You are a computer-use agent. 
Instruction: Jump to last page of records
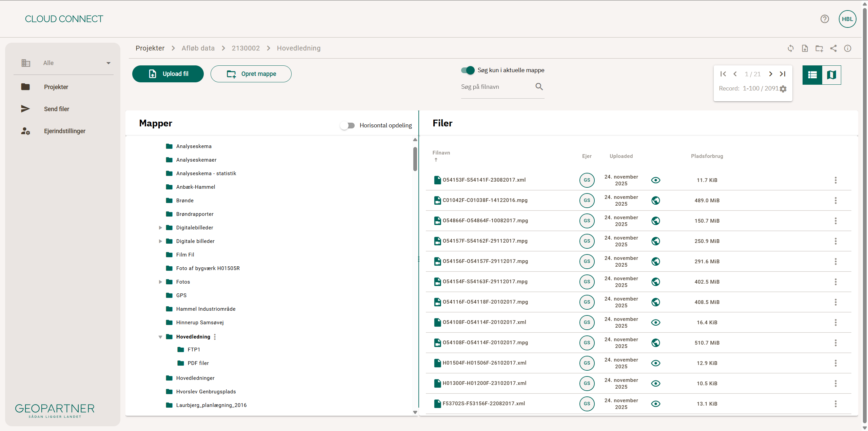(x=783, y=74)
